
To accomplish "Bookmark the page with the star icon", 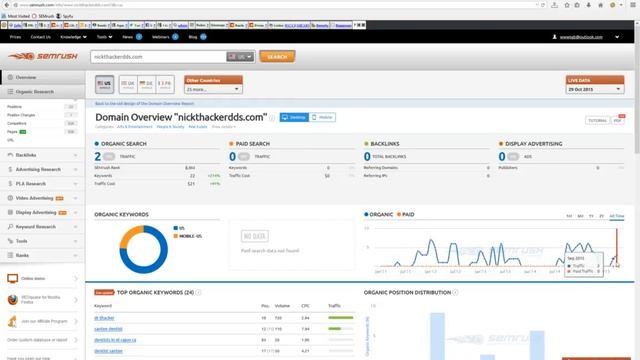I will click(x=567, y=5).
